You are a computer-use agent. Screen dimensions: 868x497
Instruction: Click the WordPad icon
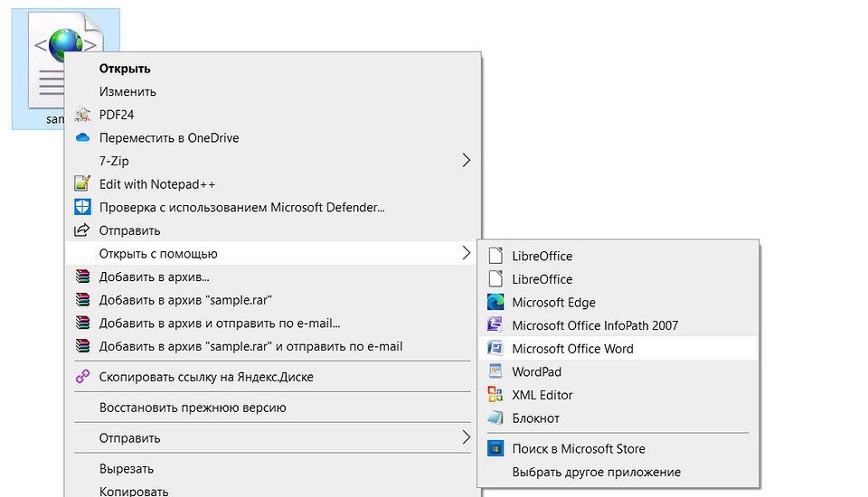[495, 370]
